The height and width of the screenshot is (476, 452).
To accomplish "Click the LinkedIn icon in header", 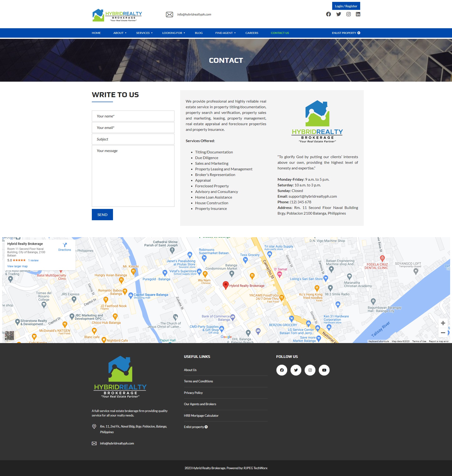I will click(358, 14).
